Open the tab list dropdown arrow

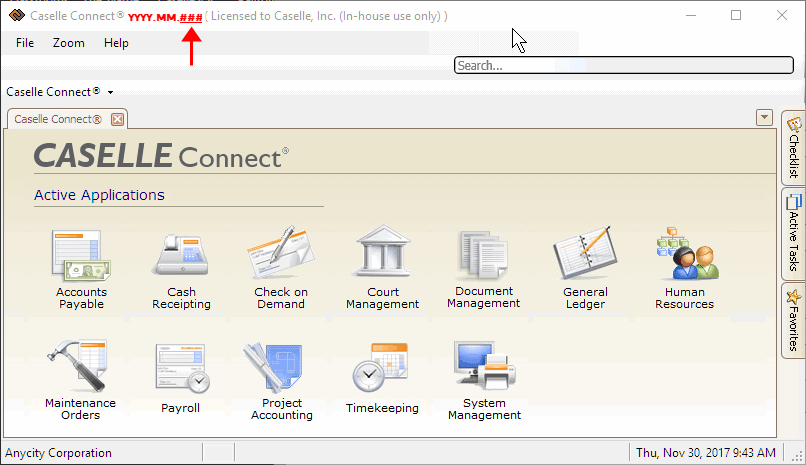click(764, 118)
